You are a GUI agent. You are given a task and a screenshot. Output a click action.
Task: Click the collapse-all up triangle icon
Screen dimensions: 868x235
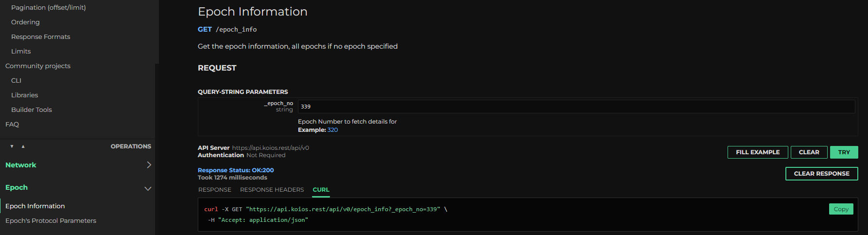23,146
